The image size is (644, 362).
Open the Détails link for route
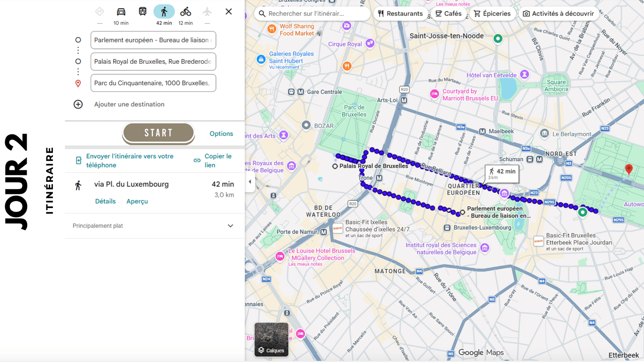point(105,201)
